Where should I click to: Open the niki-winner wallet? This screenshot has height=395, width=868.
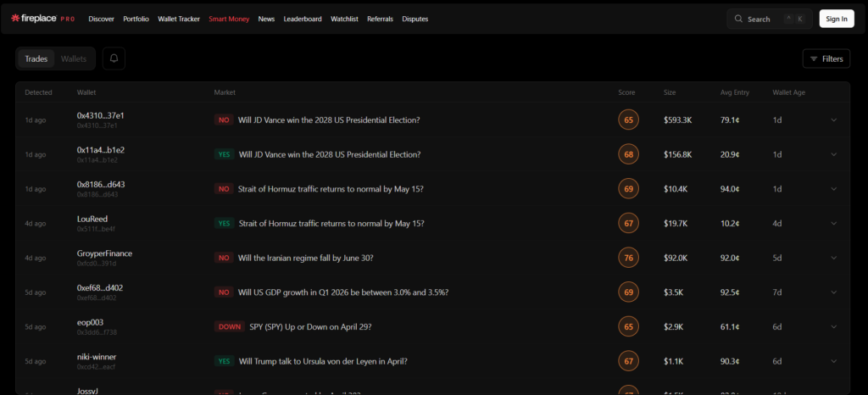tap(97, 357)
